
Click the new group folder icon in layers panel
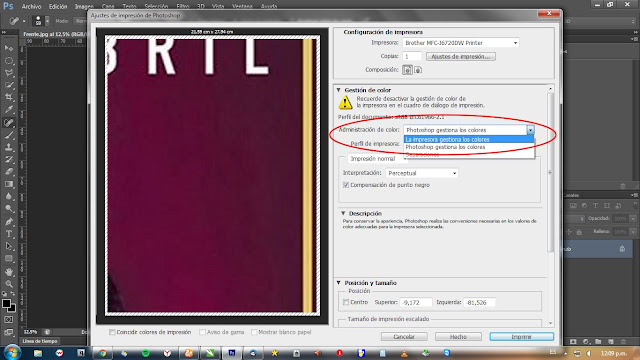pyautogui.click(x=598, y=341)
